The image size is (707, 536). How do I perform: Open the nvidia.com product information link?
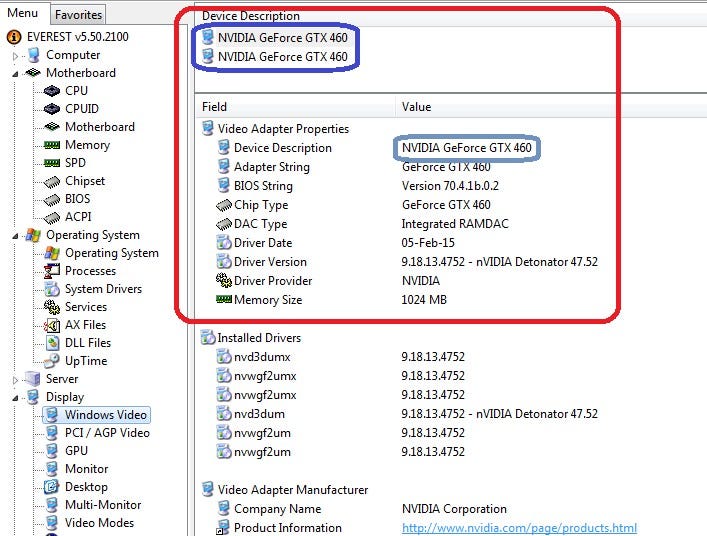(x=519, y=528)
